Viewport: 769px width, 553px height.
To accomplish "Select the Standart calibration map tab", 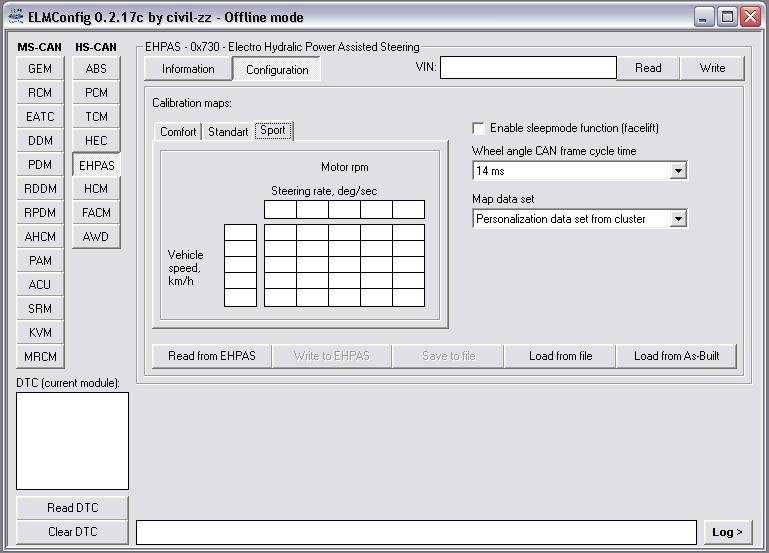I will (x=228, y=132).
